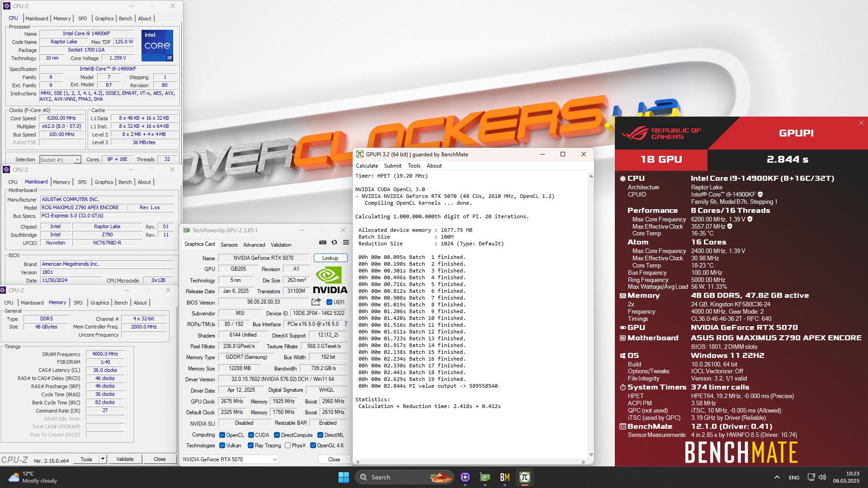The height and width of the screenshot is (488, 868).
Task: Click taskbar Search box
Action: (x=405, y=477)
